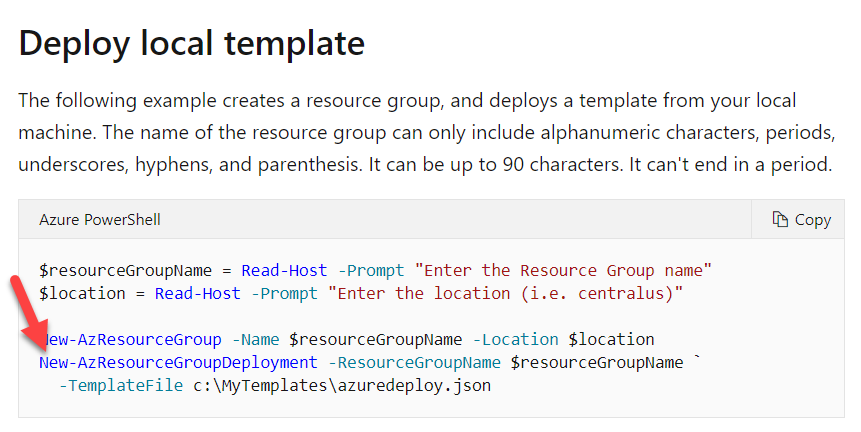
Task: Click the 'Copy' button label
Action: 813,220
